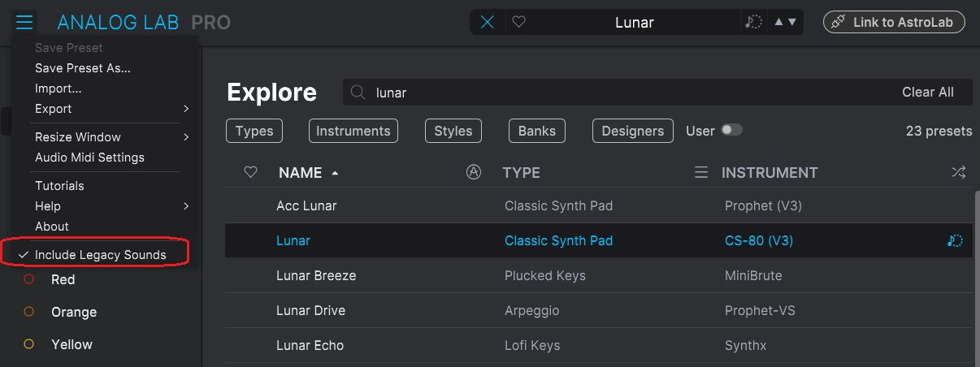Choose Save Preset As from menu
The height and width of the screenshot is (367, 980).
click(x=82, y=68)
